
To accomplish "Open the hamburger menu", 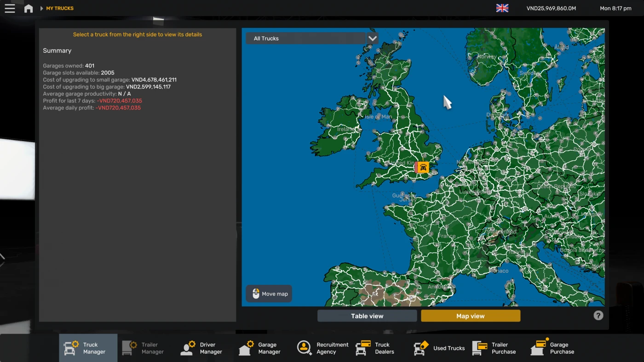I will tap(10, 8).
